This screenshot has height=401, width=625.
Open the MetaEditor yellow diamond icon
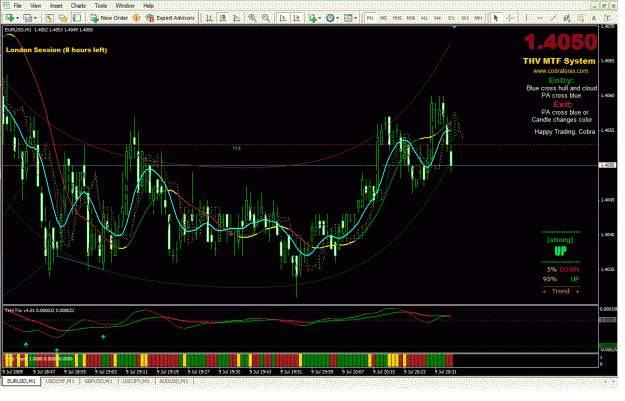coord(136,18)
